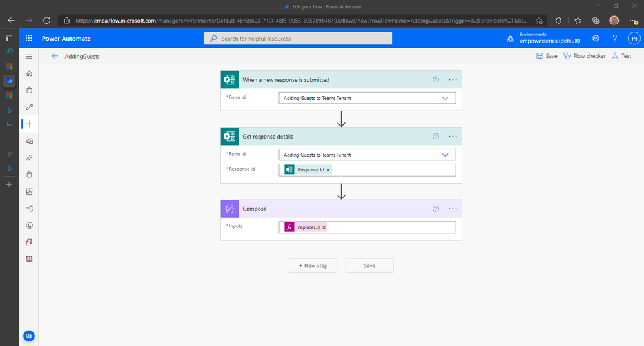Open browser extensions puzzle icon
644x346 pixels.
click(558, 21)
